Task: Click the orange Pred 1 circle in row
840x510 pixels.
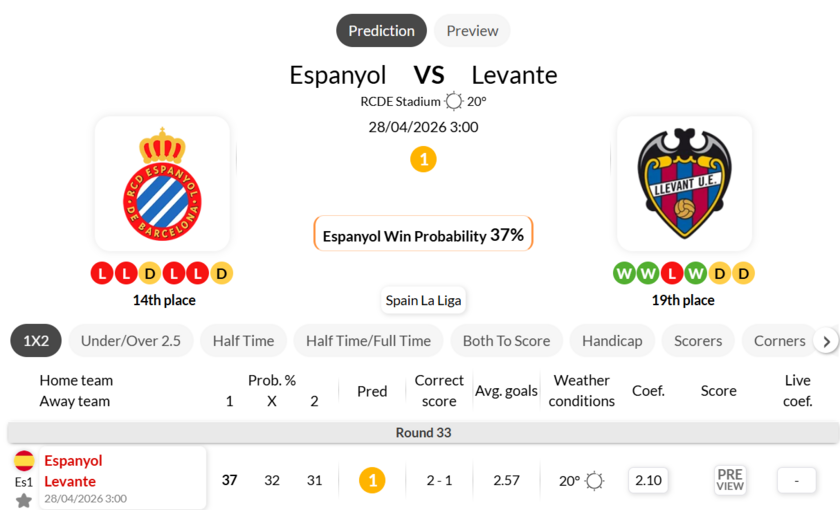Action: pos(372,481)
